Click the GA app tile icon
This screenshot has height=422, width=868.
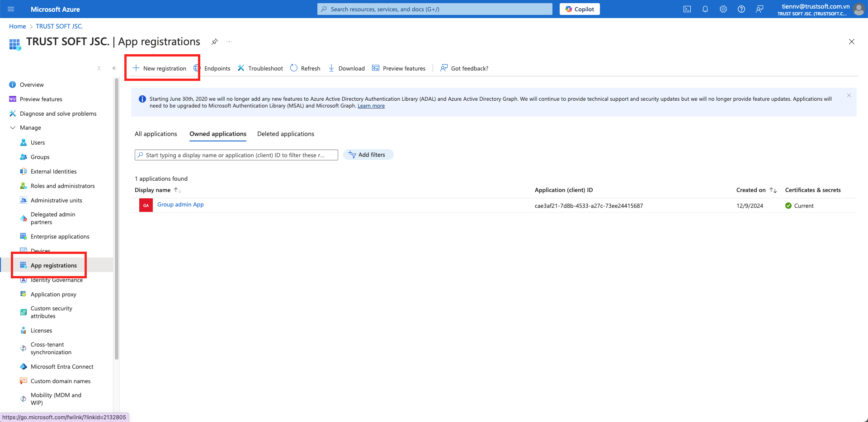click(x=146, y=205)
